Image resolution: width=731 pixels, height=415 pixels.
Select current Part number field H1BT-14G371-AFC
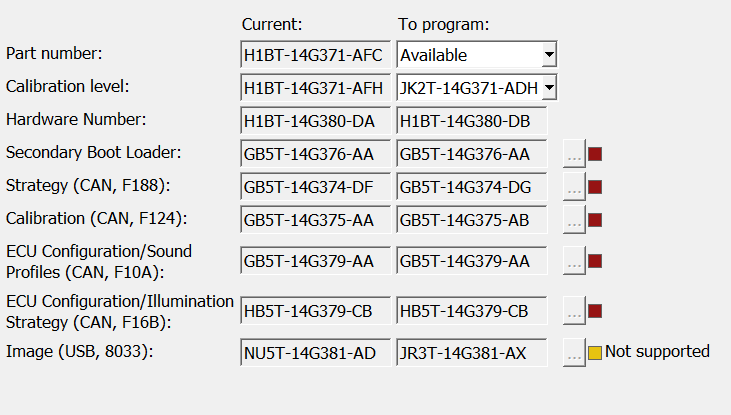coord(315,55)
